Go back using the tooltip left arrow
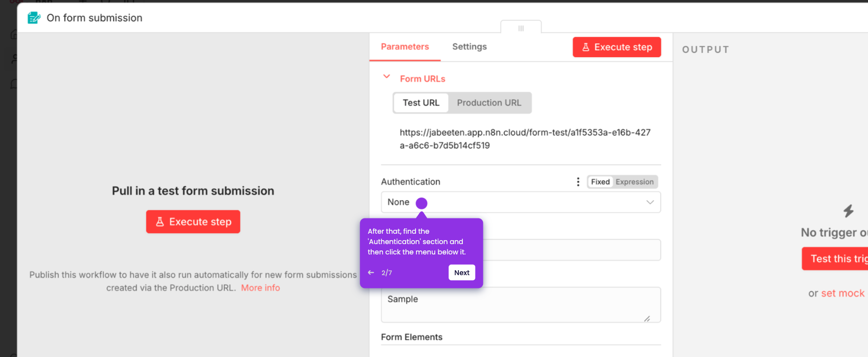This screenshot has width=868, height=357. coord(371,273)
